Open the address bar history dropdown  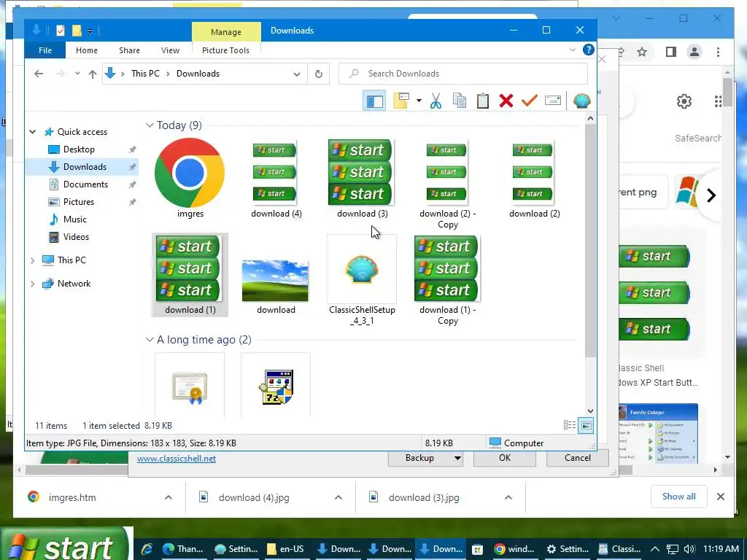point(297,74)
